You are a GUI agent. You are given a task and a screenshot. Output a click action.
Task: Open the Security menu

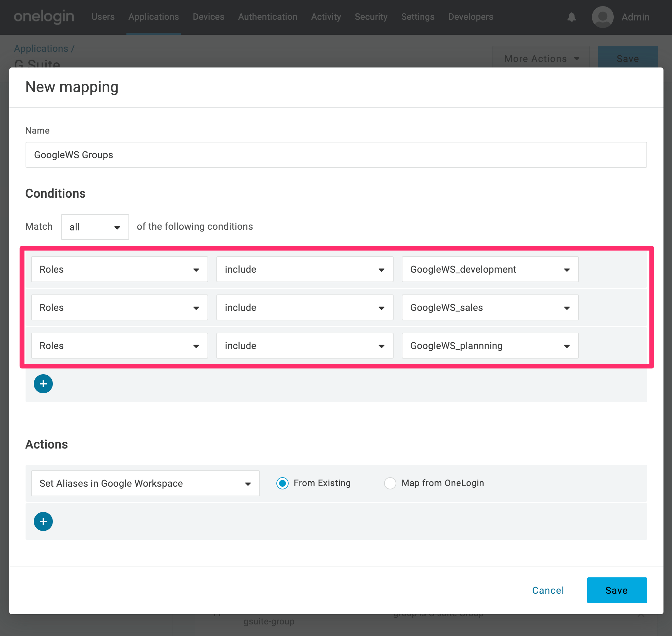coord(371,17)
